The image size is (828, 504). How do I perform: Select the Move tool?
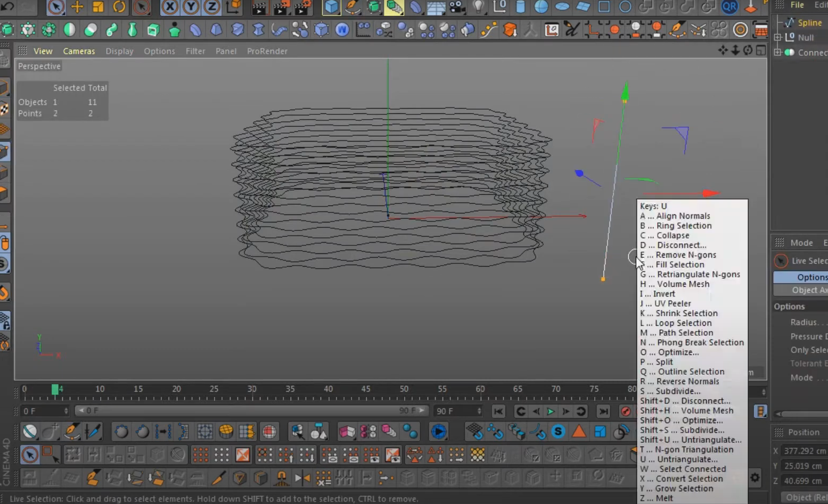(77, 7)
